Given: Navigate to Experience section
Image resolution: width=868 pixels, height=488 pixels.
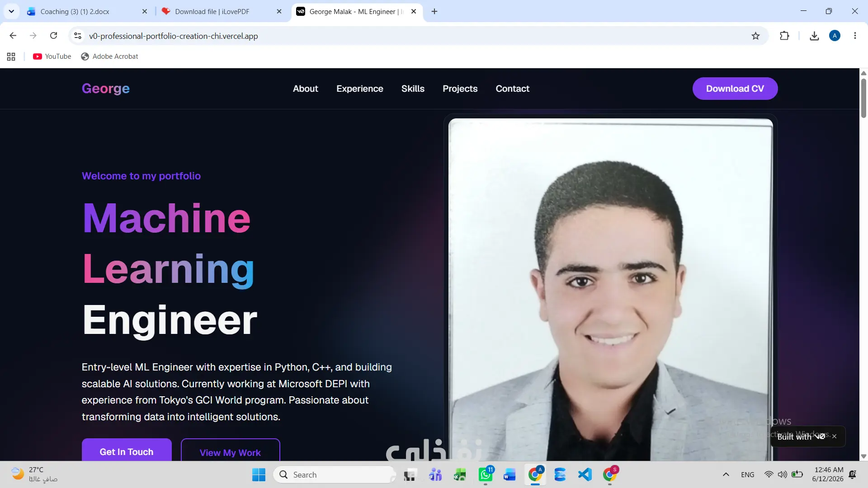Looking at the screenshot, I should 360,89.
